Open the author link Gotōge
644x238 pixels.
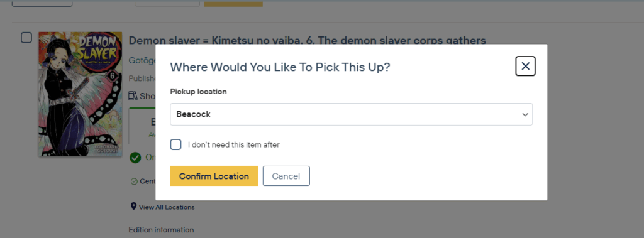tap(143, 60)
